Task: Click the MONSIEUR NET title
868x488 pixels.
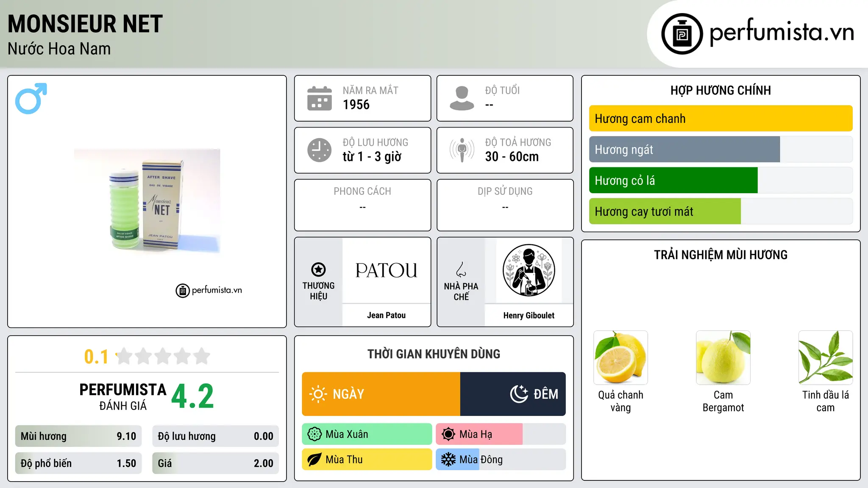Action: pos(85,24)
